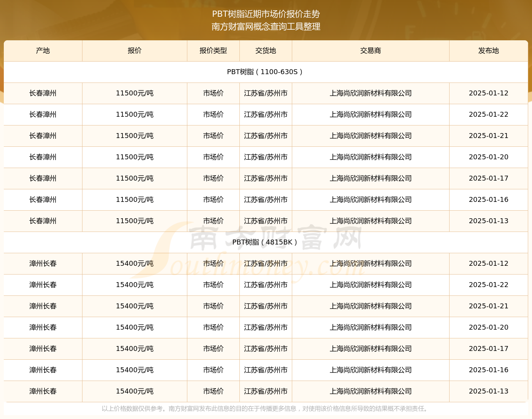Click 上海尚欣润新材料有限公司 in the 11500元/吨 2025-01-16 row
The height and width of the screenshot is (419, 532).
coord(370,200)
